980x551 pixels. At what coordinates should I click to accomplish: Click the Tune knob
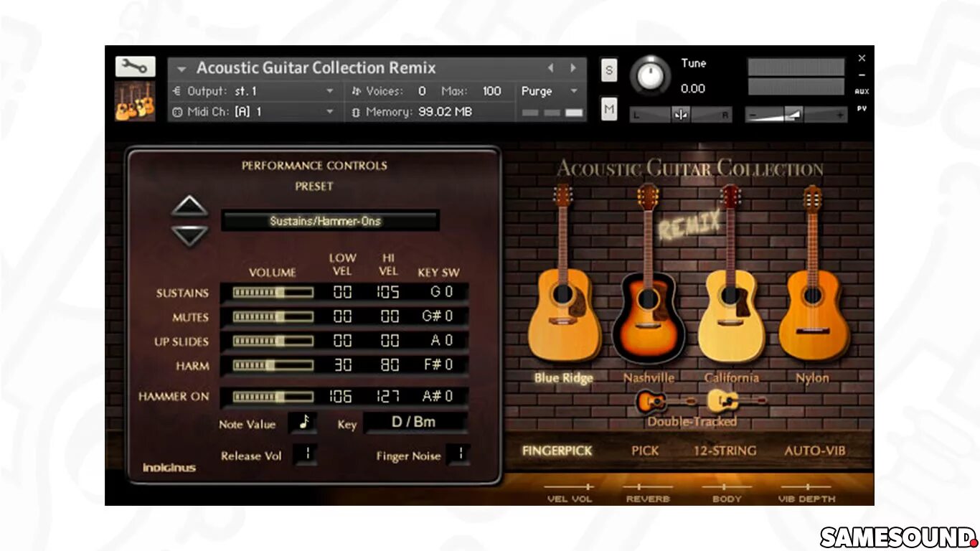tap(650, 75)
